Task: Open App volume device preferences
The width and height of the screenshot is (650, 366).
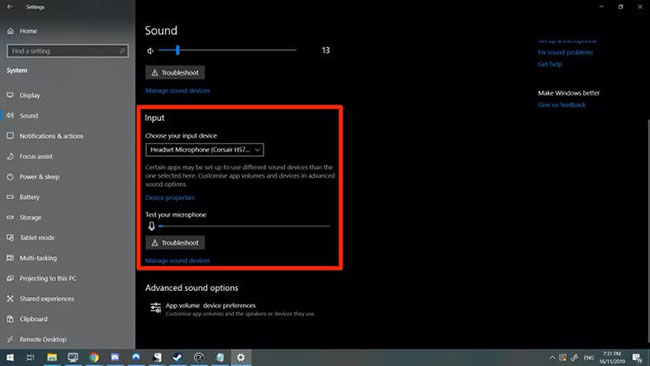Action: pyautogui.click(x=211, y=305)
